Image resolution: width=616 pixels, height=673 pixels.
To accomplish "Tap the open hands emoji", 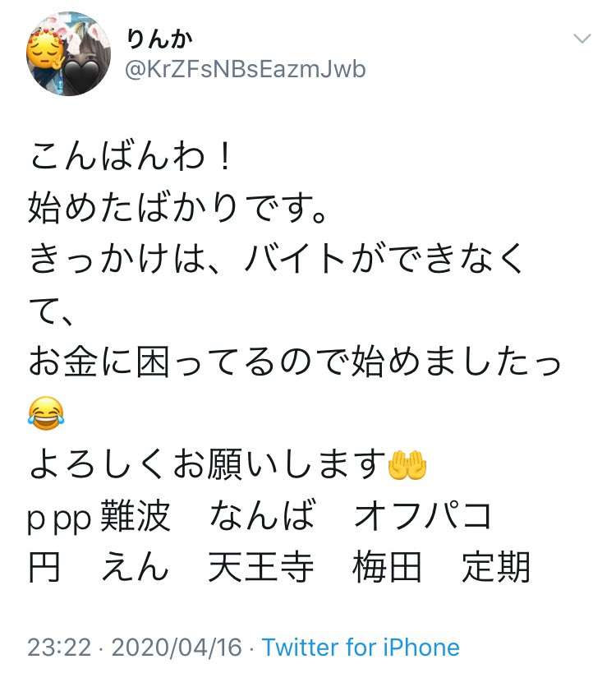I will pyautogui.click(x=407, y=465).
